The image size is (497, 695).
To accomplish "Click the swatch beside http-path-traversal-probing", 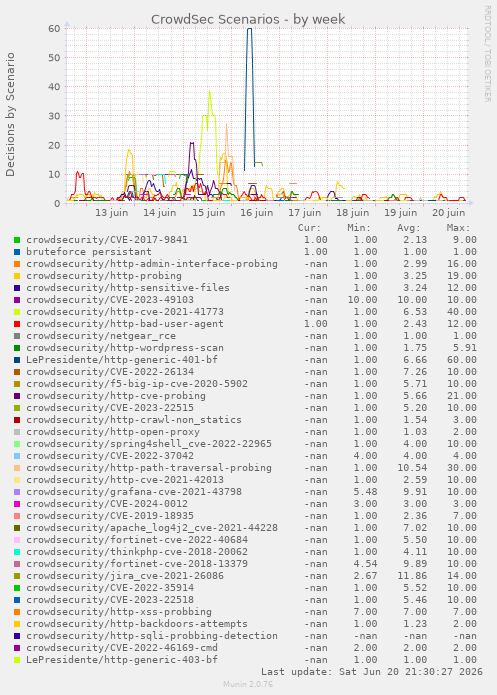I will (x=17, y=468).
